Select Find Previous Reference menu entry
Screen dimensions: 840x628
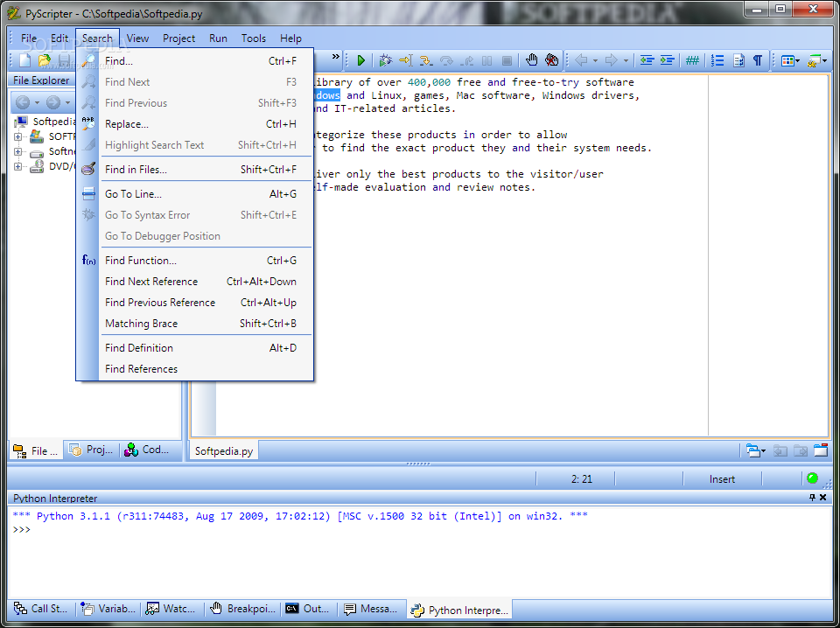coord(195,303)
